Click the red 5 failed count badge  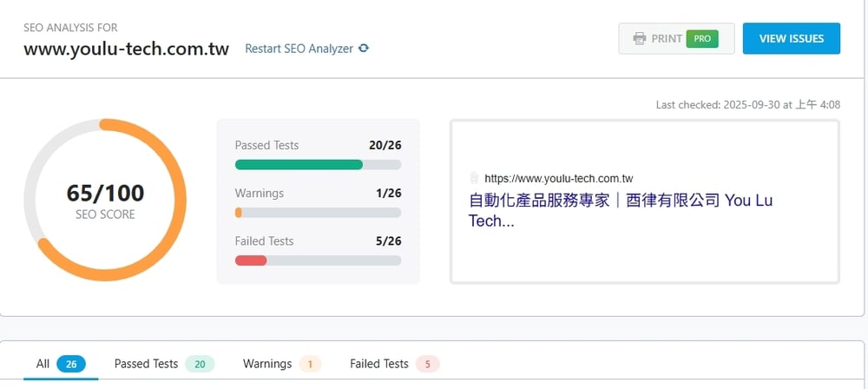click(428, 364)
